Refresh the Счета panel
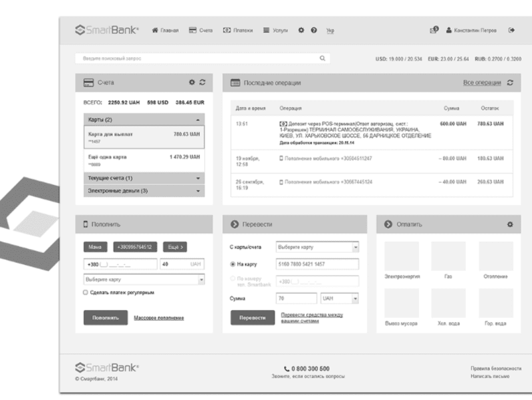The image size is (532, 400). click(x=203, y=82)
